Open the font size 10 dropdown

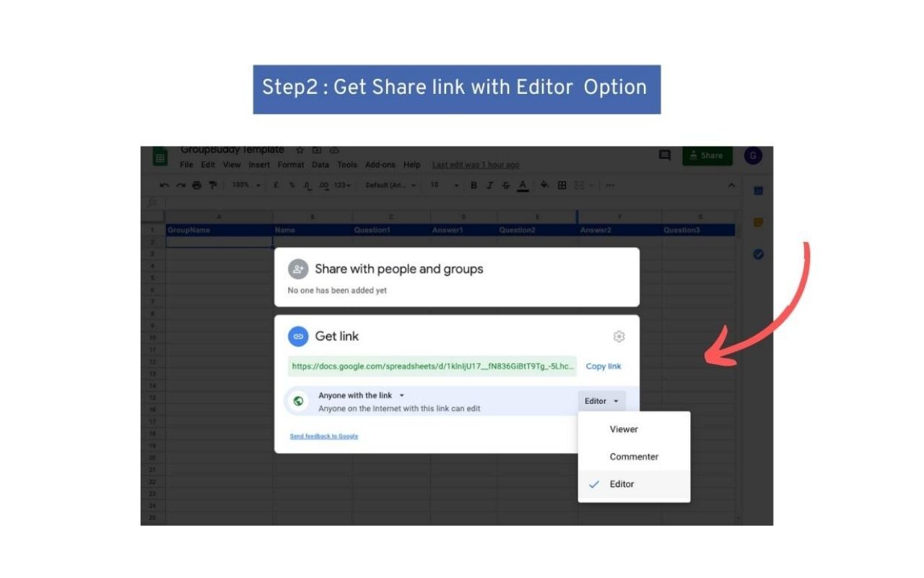click(x=444, y=185)
